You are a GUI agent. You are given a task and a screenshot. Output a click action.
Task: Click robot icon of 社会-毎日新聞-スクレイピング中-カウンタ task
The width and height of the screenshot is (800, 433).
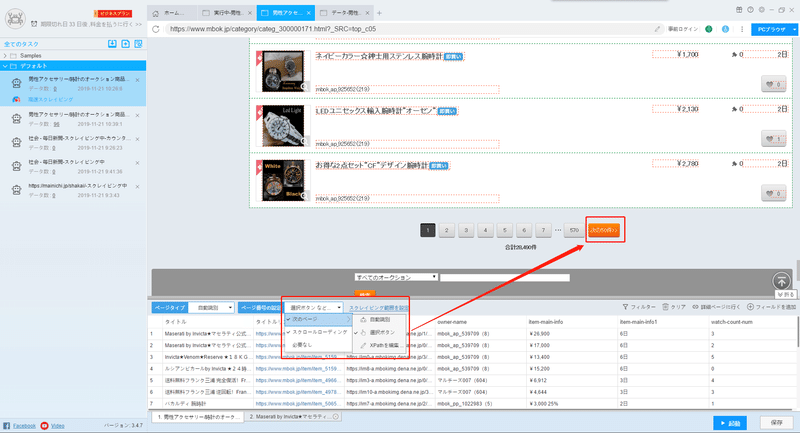pos(16,142)
